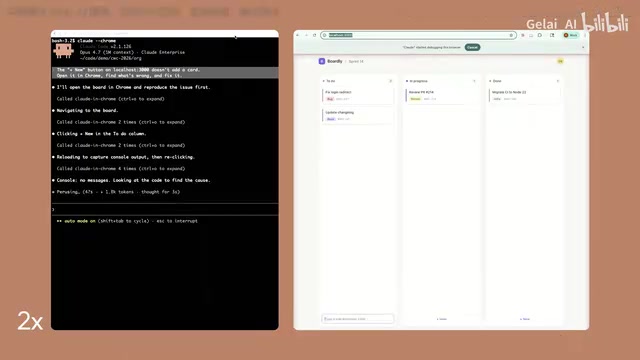Open the Boardly home link
The width and height of the screenshot is (640, 360).
[335, 61]
